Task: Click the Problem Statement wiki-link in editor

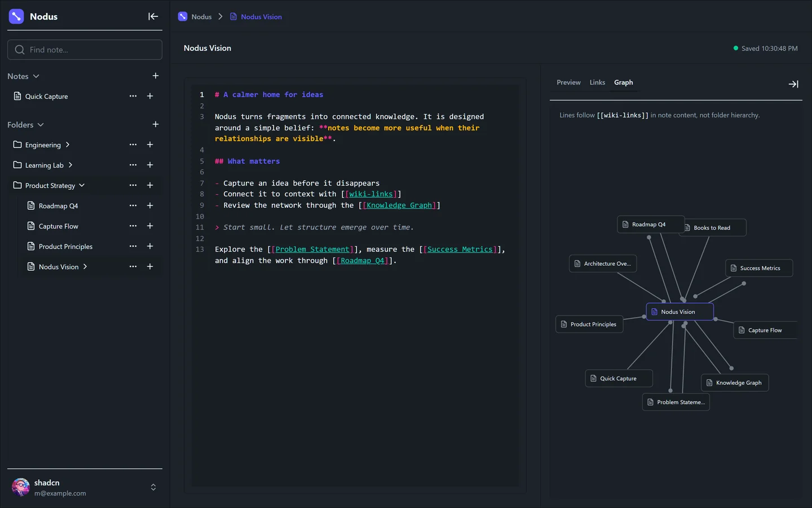Action: point(312,249)
